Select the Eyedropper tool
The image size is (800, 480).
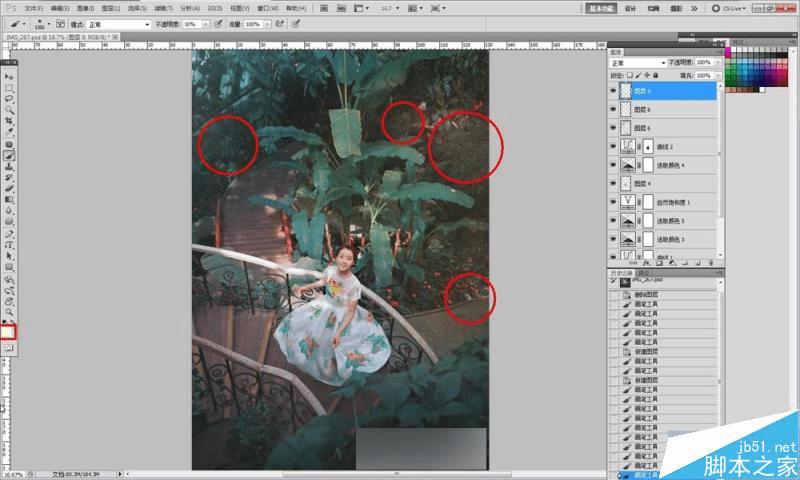(9, 132)
